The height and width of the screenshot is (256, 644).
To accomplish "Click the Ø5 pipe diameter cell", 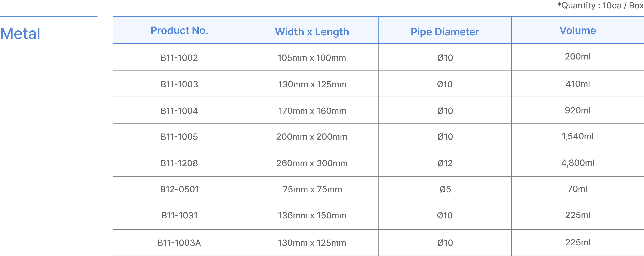I will pos(445,189).
